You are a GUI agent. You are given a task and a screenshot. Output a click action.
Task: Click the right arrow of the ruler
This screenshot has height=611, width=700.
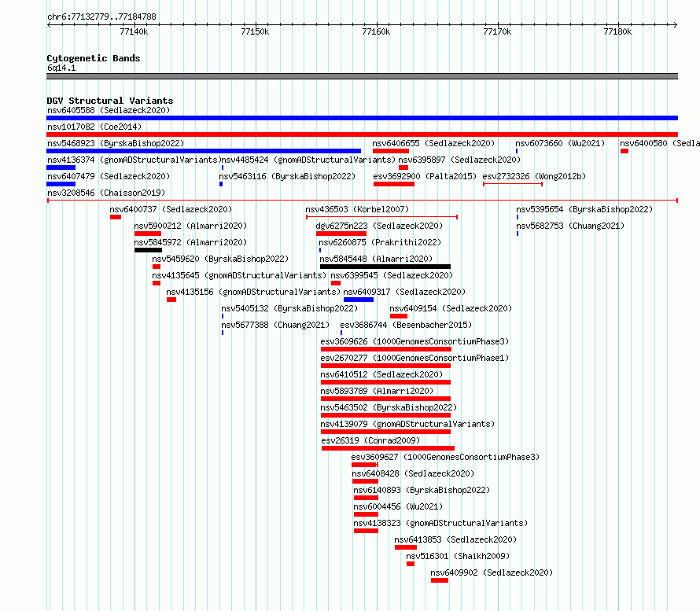676,25
